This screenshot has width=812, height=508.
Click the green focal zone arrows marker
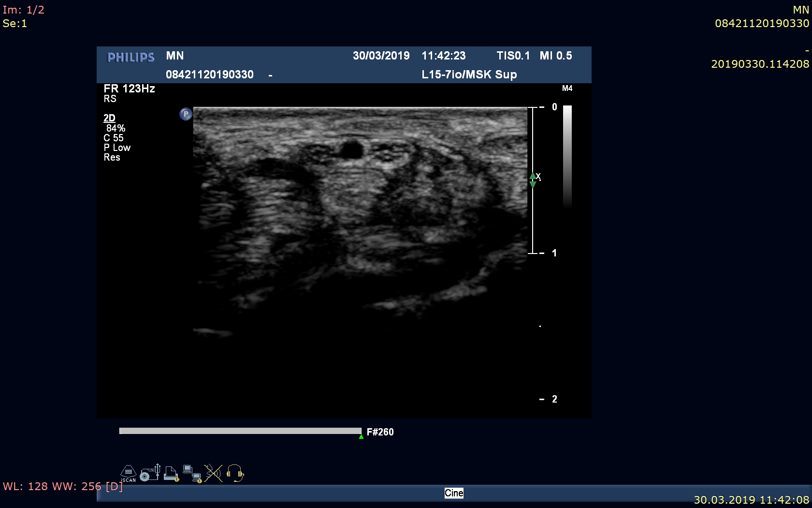pos(533,180)
